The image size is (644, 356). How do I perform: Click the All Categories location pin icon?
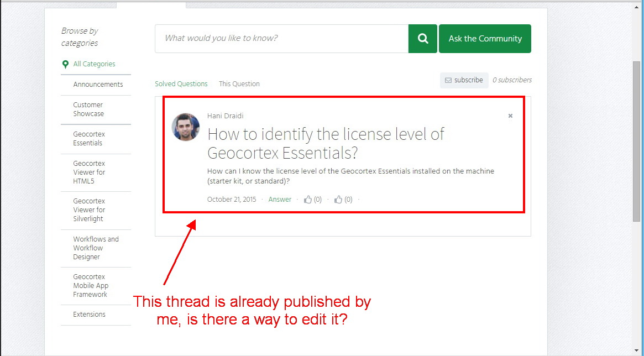(65, 64)
